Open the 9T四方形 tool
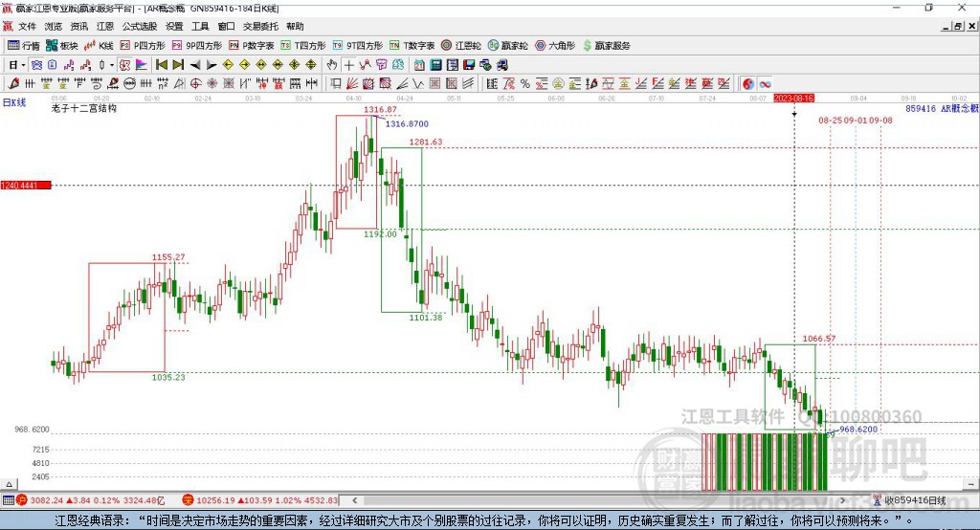This screenshot has height=530, width=980. point(358,46)
